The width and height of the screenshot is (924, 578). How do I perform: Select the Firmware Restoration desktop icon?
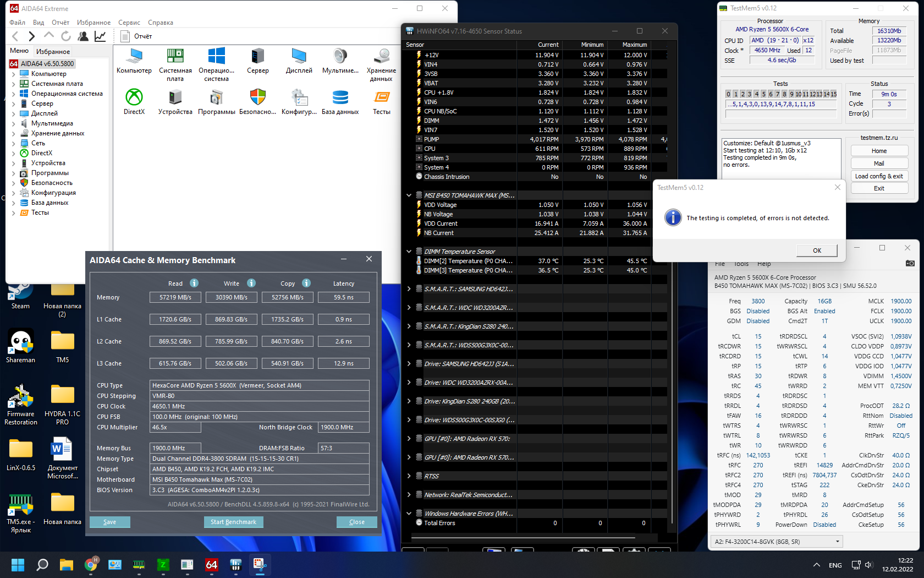click(21, 405)
